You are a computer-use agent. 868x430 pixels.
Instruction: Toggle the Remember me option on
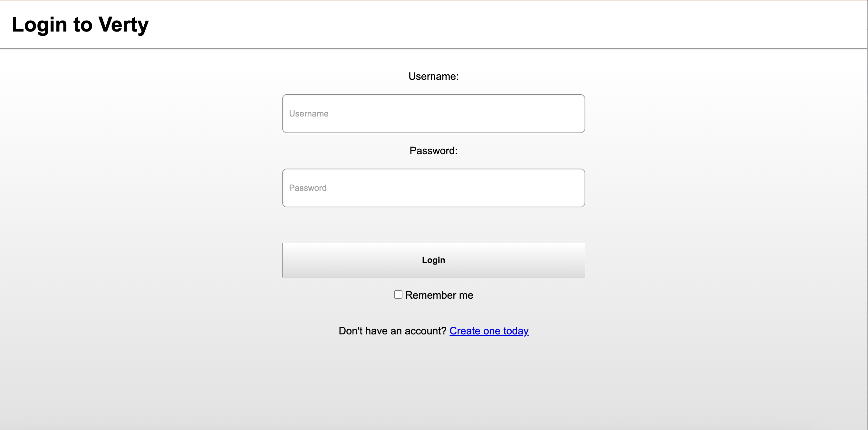coord(398,294)
